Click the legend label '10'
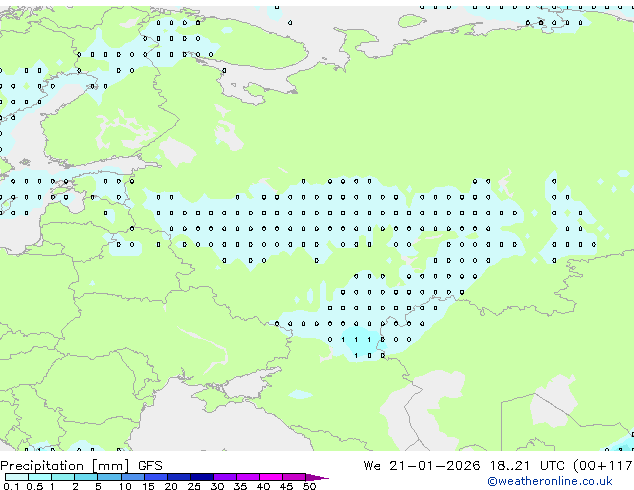634x490 pixels. pyautogui.click(x=125, y=486)
